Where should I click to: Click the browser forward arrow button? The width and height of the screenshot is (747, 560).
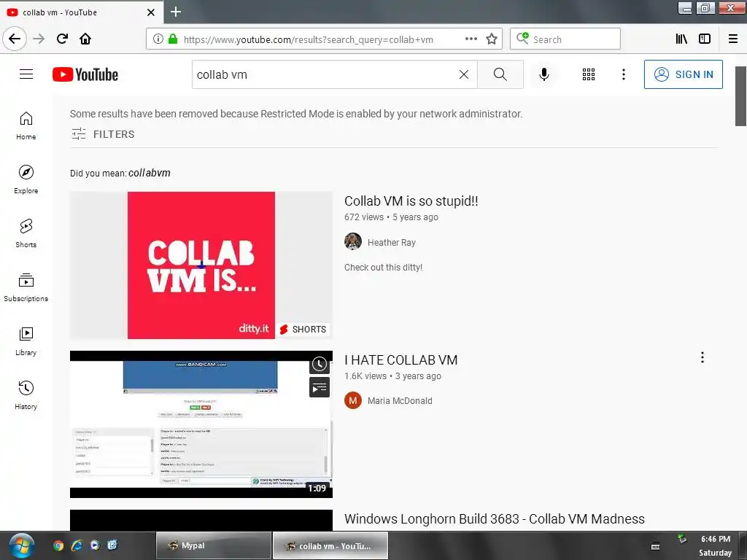(x=39, y=39)
